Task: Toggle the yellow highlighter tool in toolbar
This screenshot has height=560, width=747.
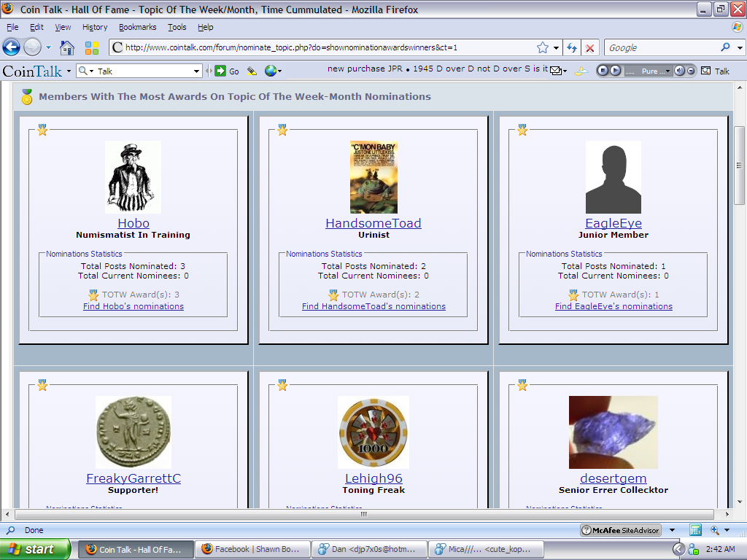Action: click(252, 71)
